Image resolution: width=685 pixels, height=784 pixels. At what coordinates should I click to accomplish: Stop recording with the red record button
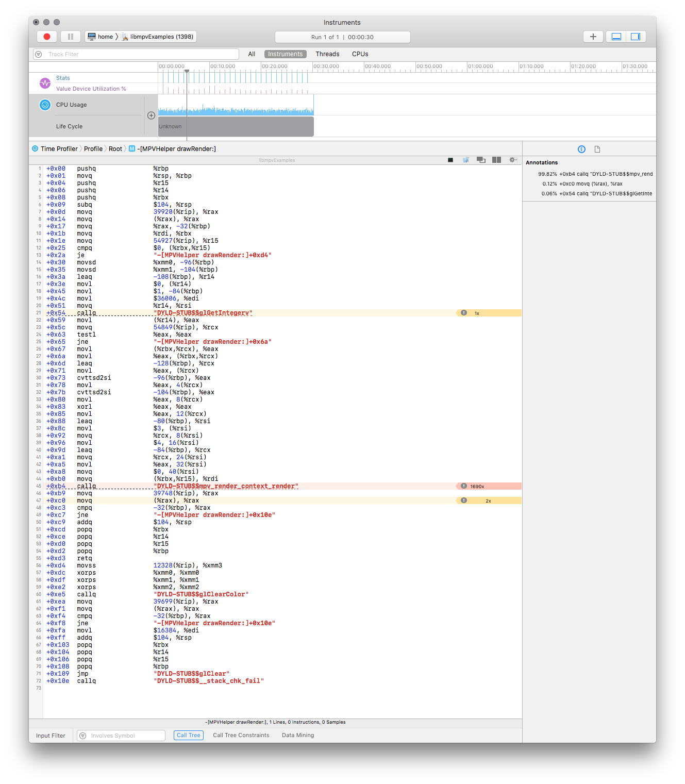point(46,36)
